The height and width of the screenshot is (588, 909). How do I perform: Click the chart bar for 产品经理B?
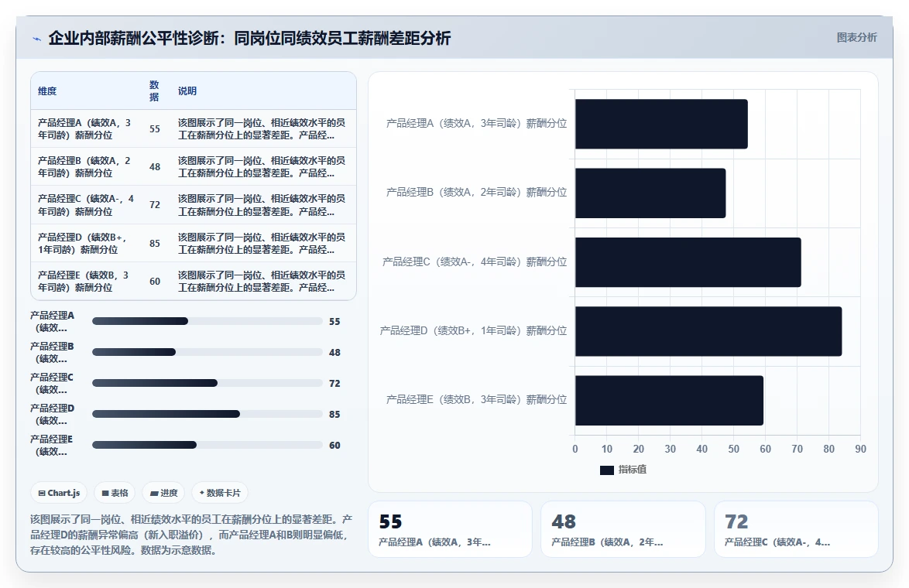pos(650,193)
